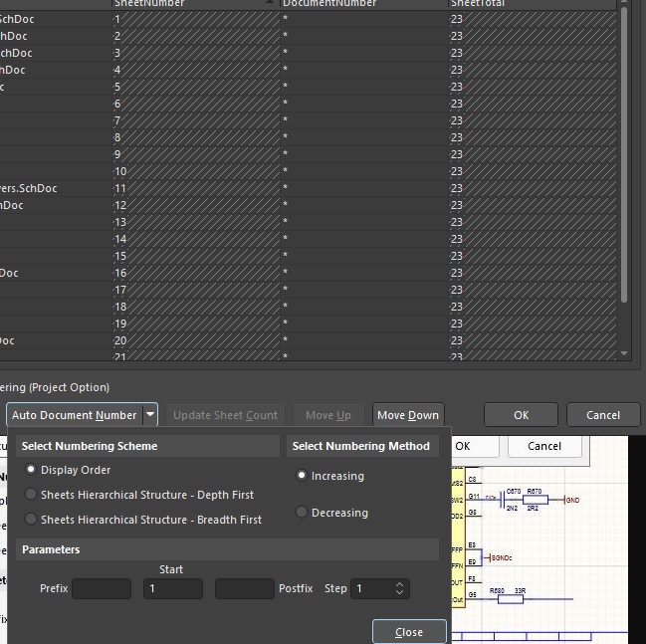Click the table vertical scrollbar thumb
This screenshot has width=646, height=644.
point(624,155)
